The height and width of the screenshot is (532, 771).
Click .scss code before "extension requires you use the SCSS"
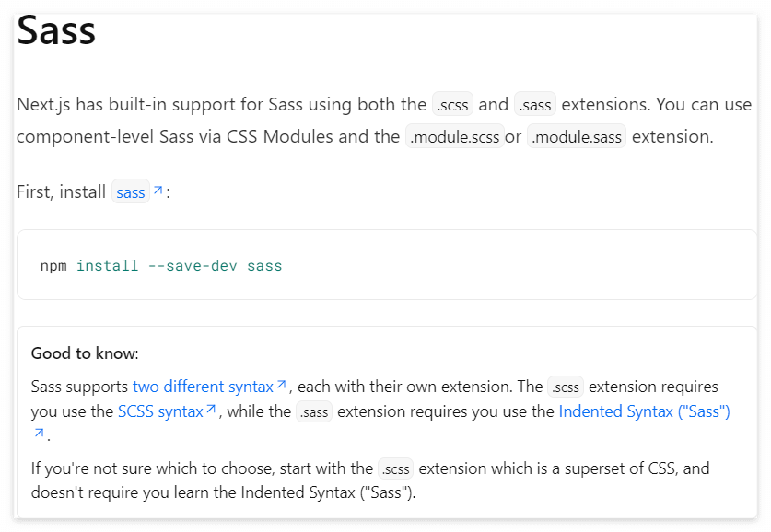pyautogui.click(x=566, y=387)
